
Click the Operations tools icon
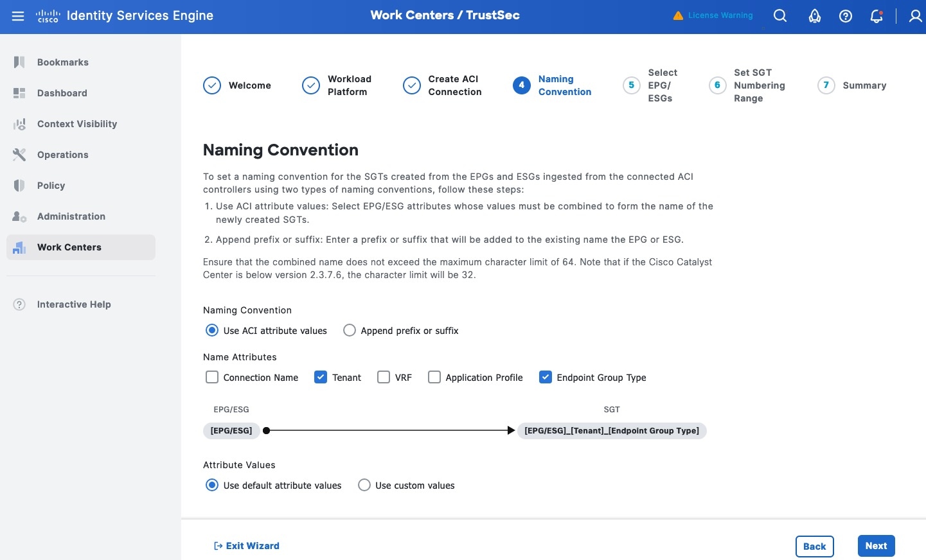click(x=19, y=155)
